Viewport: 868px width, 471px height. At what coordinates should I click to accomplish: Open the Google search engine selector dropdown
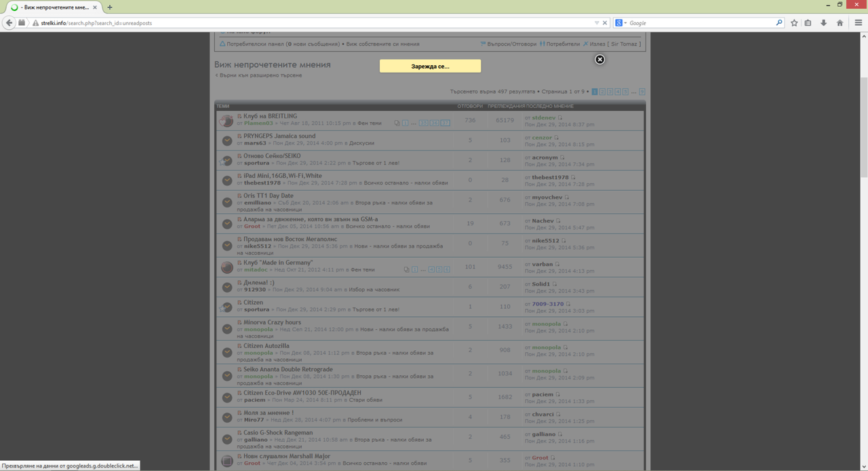click(x=621, y=22)
